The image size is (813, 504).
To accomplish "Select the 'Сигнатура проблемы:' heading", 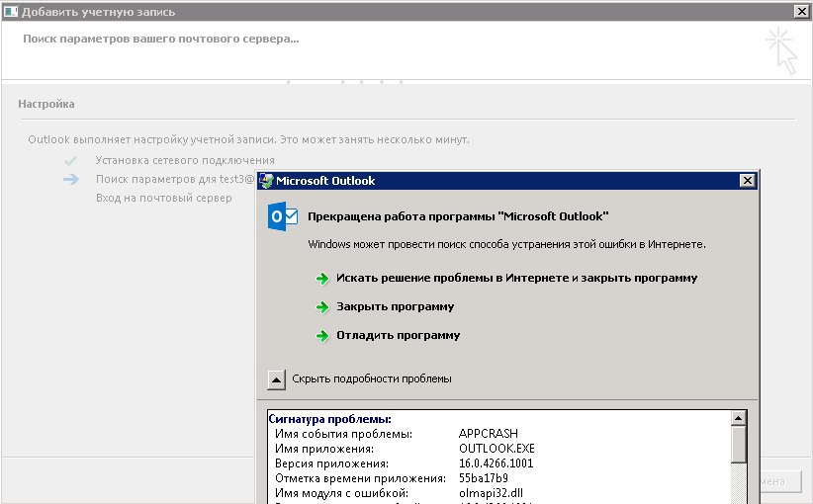I will pos(329,419).
